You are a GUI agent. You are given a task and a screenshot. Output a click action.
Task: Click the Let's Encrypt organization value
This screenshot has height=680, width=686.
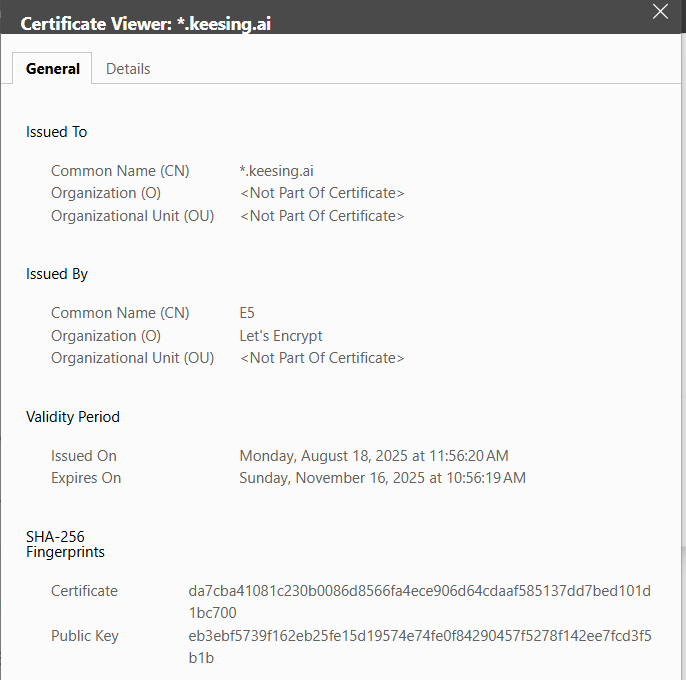[281, 336]
